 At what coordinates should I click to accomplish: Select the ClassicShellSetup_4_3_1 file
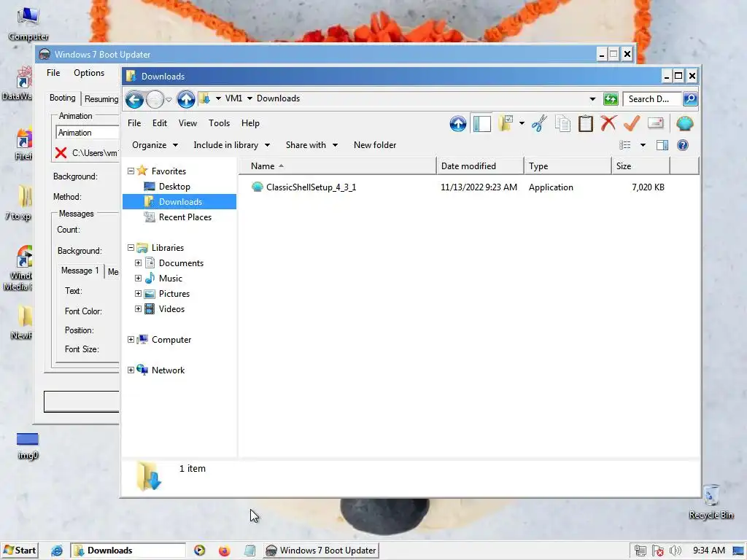(311, 187)
